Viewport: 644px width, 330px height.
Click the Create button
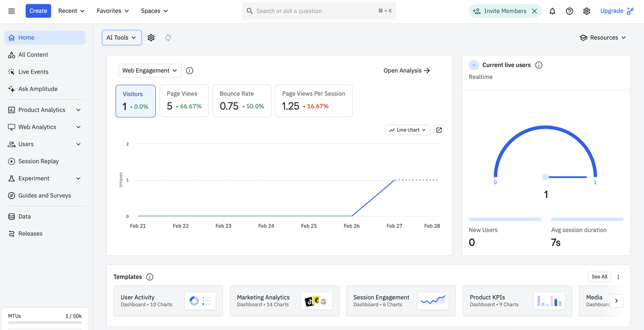[38, 11]
